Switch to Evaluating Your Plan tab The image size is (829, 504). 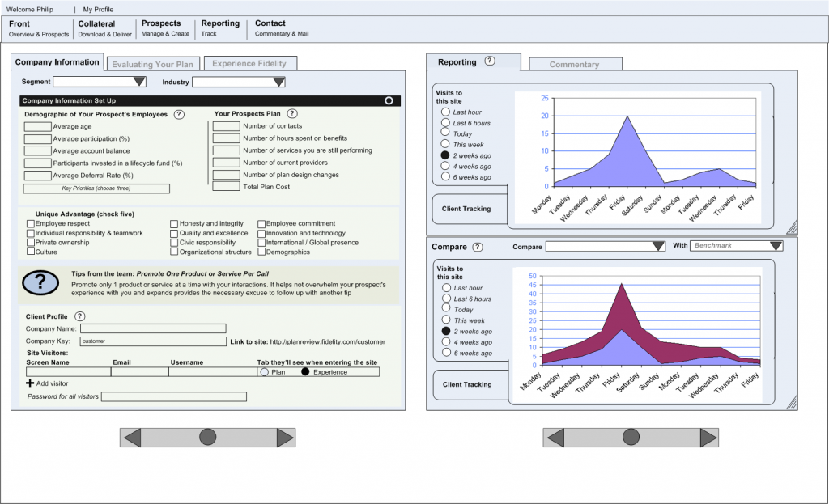pyautogui.click(x=152, y=64)
